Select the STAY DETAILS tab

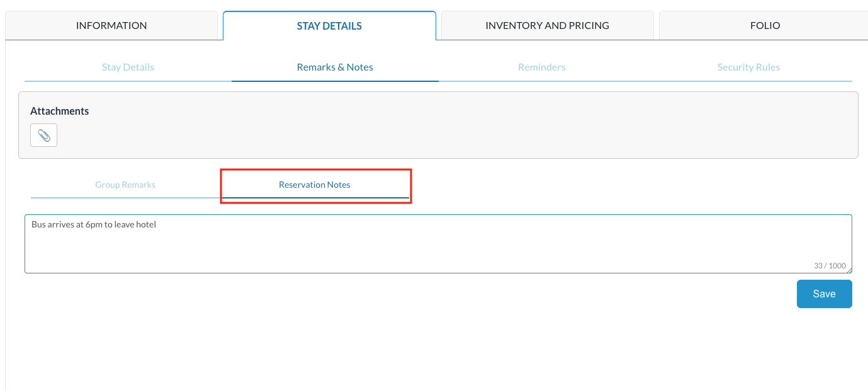(329, 26)
